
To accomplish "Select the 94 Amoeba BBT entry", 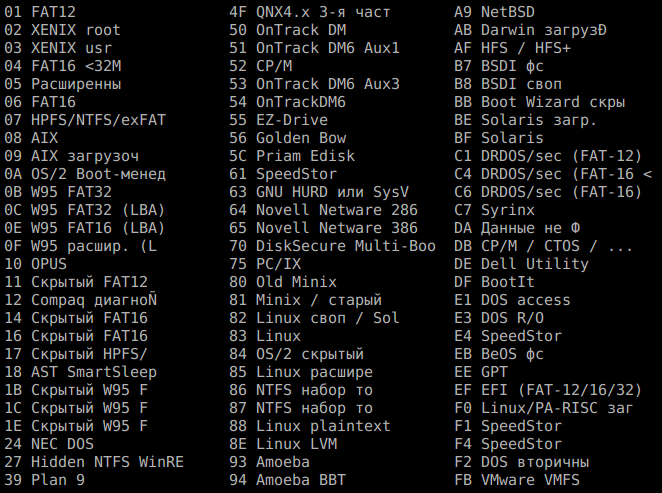I will 288,480.
